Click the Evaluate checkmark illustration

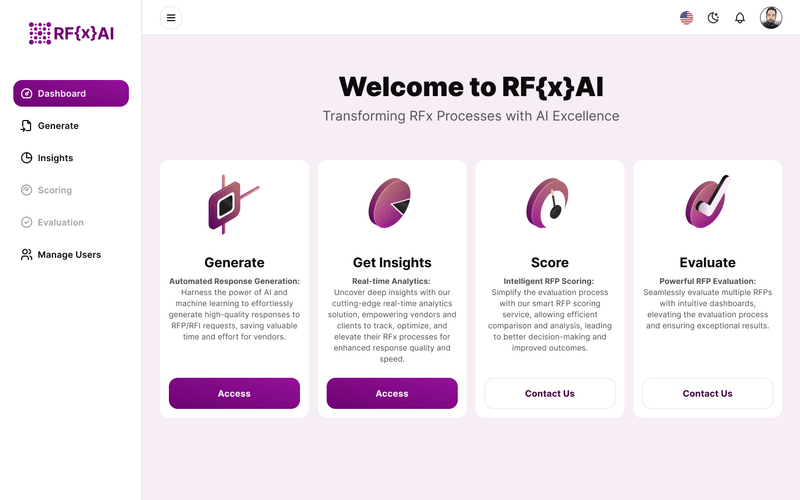pos(708,202)
